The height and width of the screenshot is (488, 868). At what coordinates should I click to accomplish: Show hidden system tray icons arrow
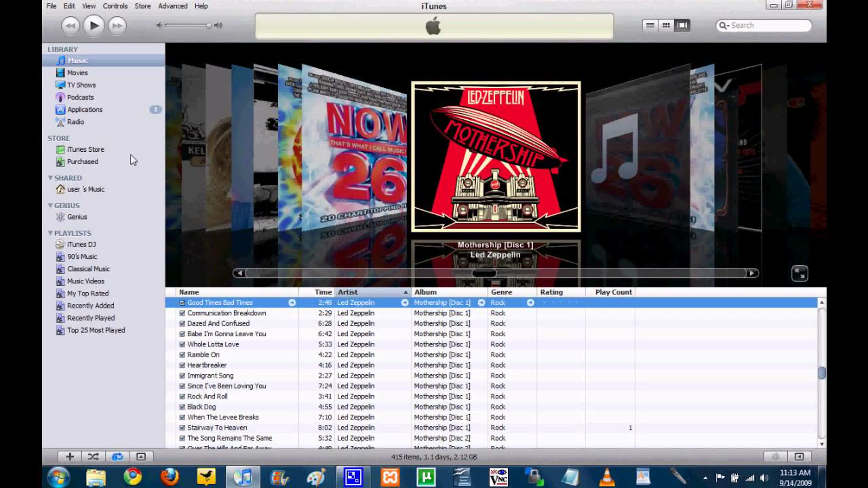[705, 478]
